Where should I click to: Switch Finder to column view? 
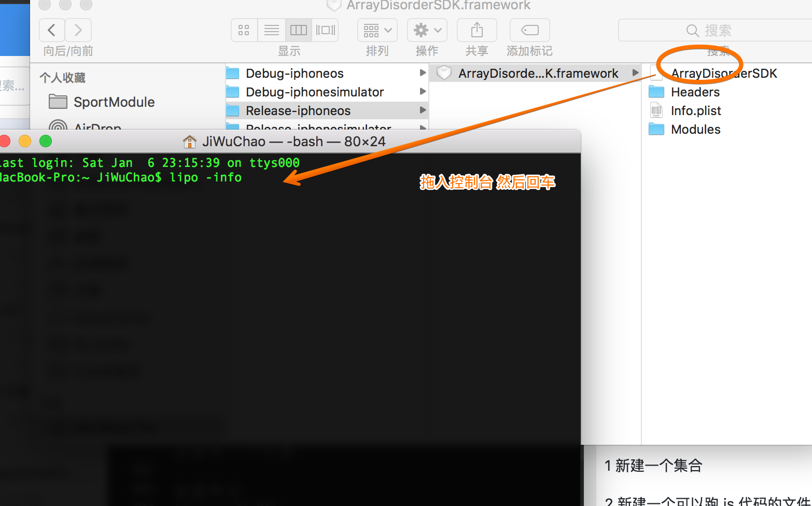[298, 30]
